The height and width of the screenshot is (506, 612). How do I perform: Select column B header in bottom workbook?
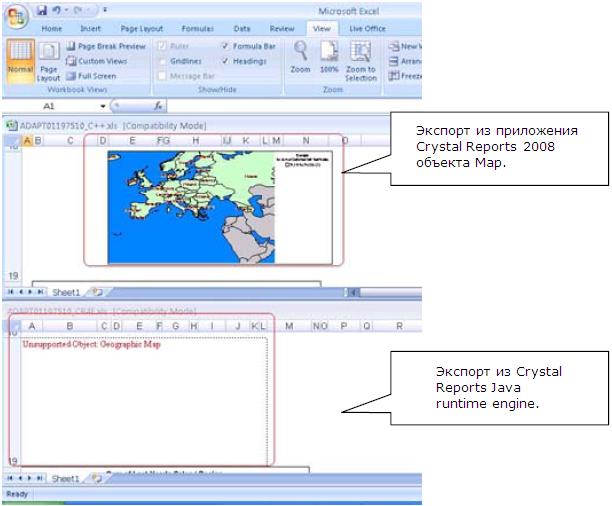tap(70, 326)
